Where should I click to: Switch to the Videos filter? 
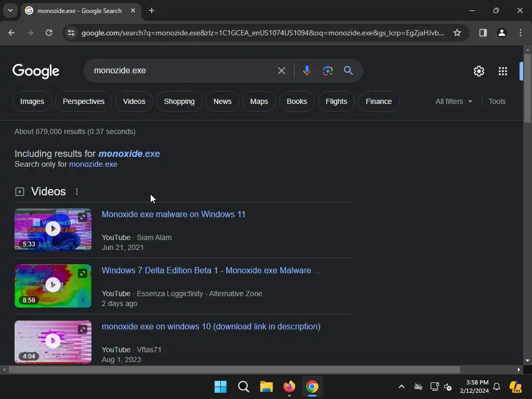(x=134, y=101)
